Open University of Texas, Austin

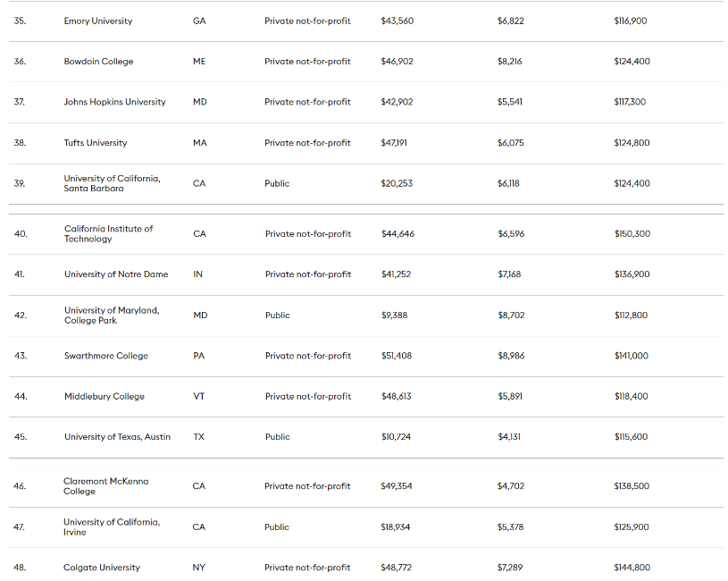coord(117,437)
